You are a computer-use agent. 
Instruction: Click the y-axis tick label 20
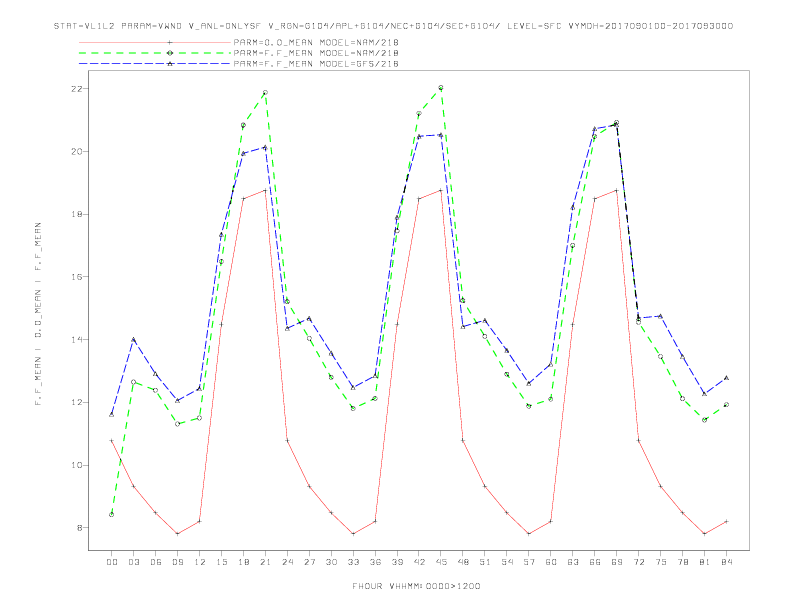[x=76, y=151]
